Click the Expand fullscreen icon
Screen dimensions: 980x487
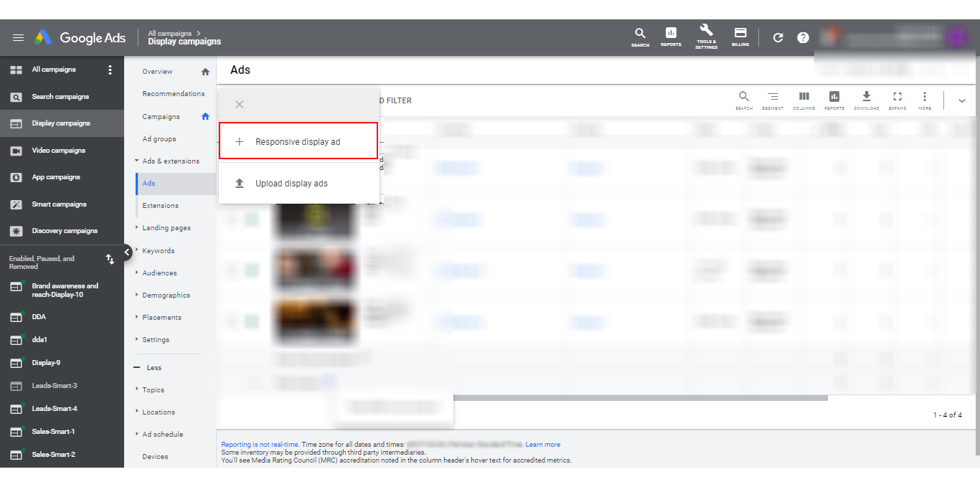click(897, 100)
